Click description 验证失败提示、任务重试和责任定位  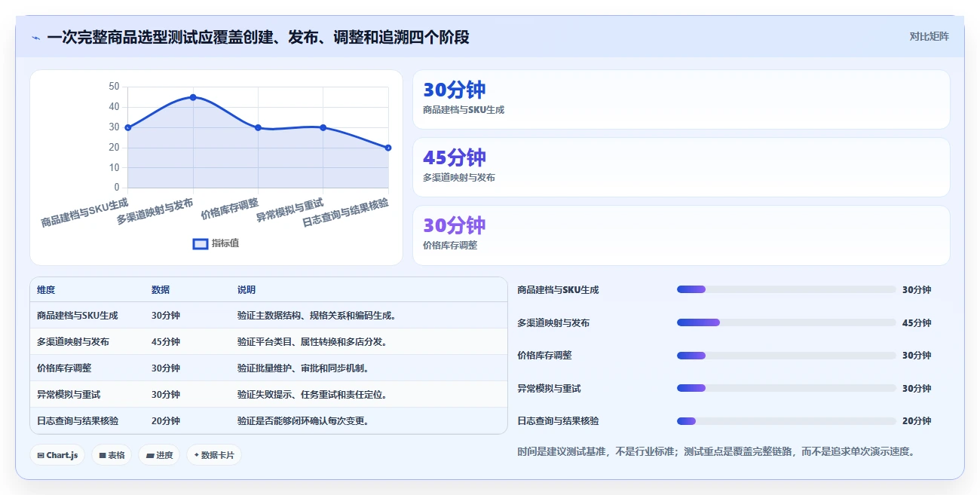point(312,395)
